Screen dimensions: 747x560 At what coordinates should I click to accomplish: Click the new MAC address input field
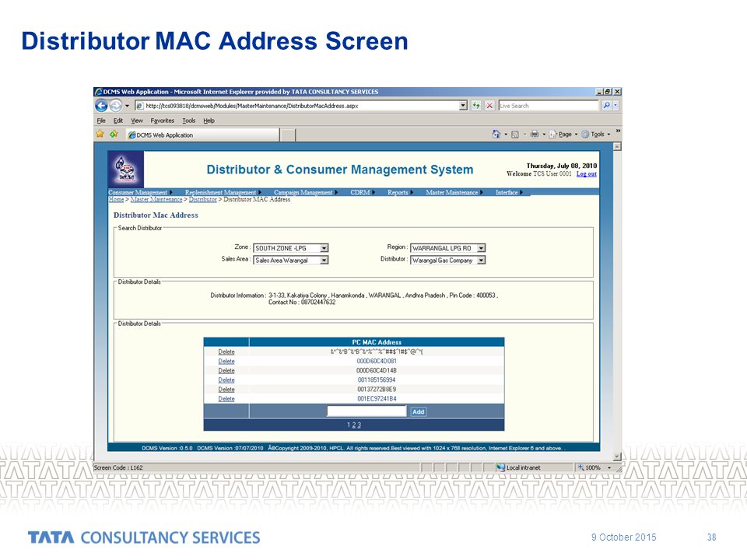366,411
